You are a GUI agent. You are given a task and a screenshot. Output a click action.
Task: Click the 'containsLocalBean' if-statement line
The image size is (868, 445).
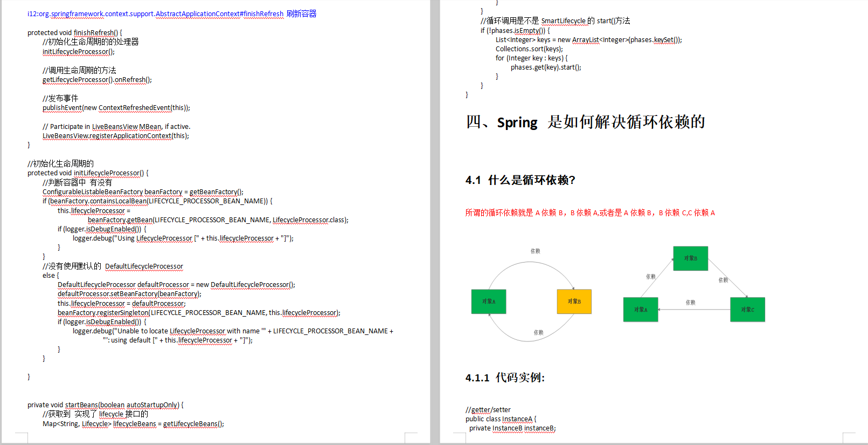[x=157, y=201]
